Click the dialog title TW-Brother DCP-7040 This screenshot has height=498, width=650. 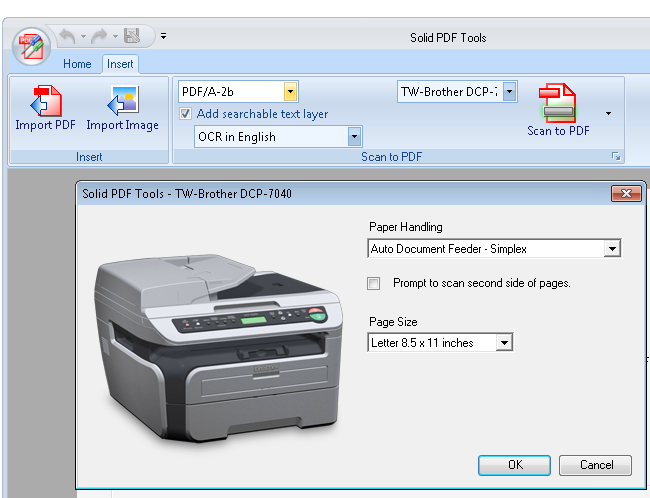(x=233, y=194)
